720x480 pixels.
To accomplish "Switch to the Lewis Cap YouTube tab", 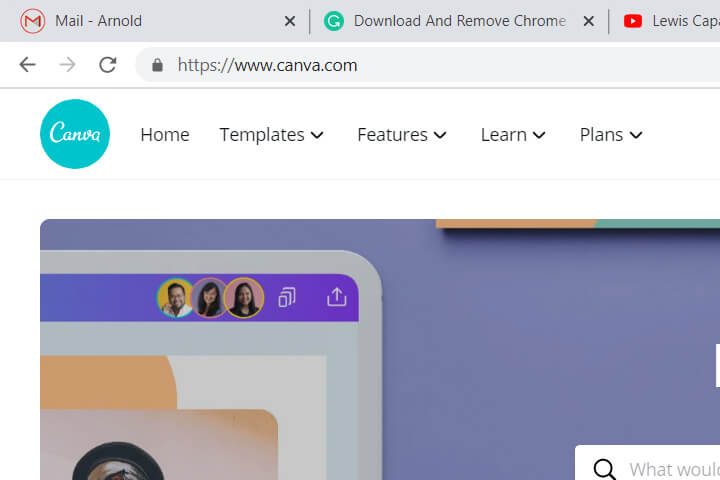I will pos(665,21).
